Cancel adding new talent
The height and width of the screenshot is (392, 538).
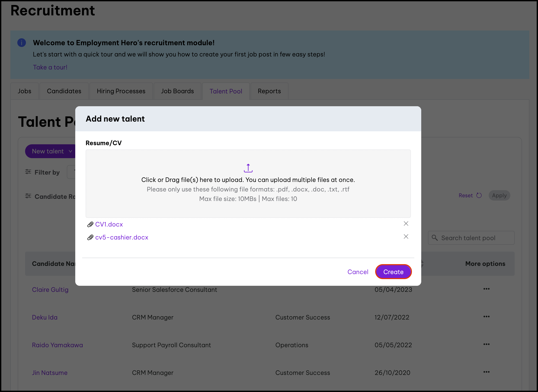(357, 272)
